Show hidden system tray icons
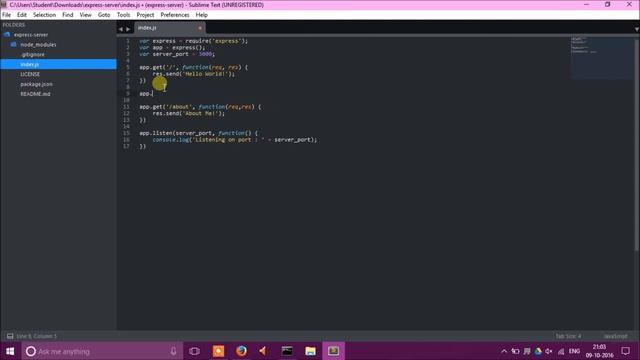640x360 pixels. pyautogui.click(x=504, y=351)
